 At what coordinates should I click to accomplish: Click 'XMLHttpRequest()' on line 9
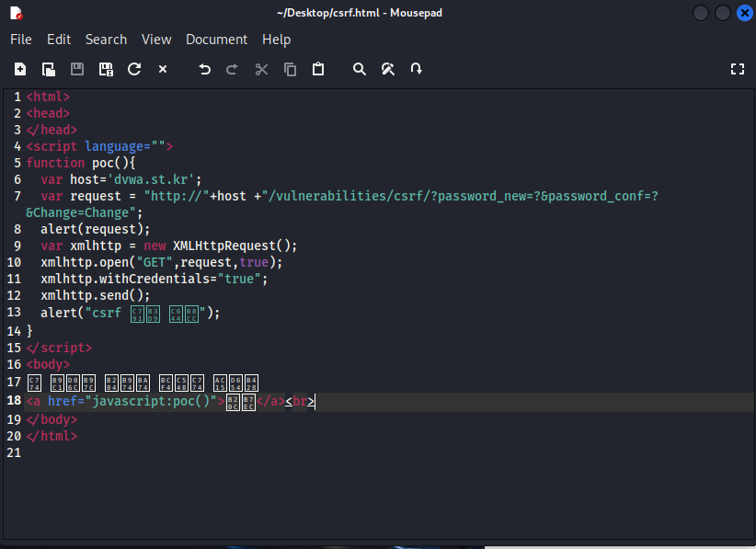click(x=232, y=246)
